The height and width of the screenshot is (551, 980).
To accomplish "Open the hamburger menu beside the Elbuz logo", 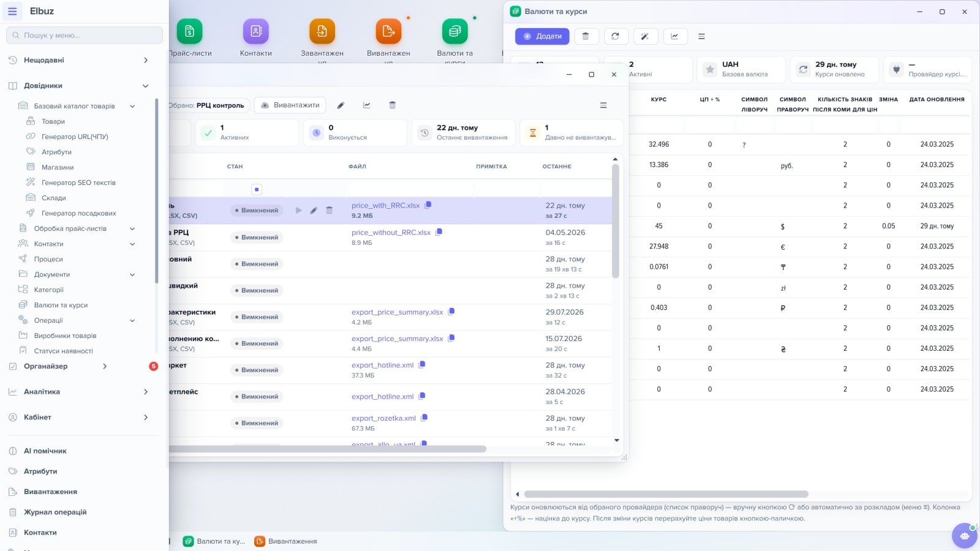I will 12,11.
